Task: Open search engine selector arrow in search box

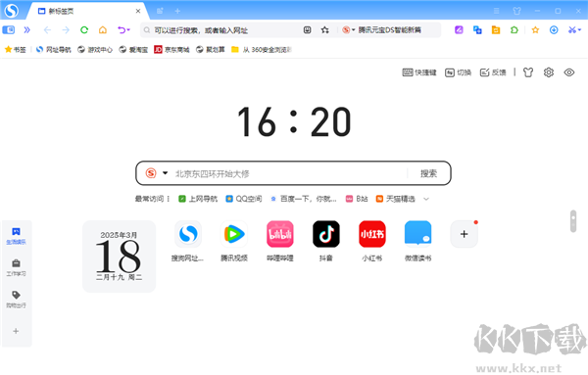Action: tap(165, 173)
